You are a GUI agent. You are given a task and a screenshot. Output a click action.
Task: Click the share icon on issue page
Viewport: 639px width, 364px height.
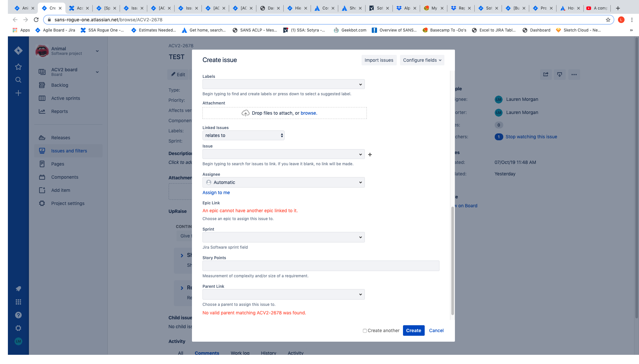point(546,75)
